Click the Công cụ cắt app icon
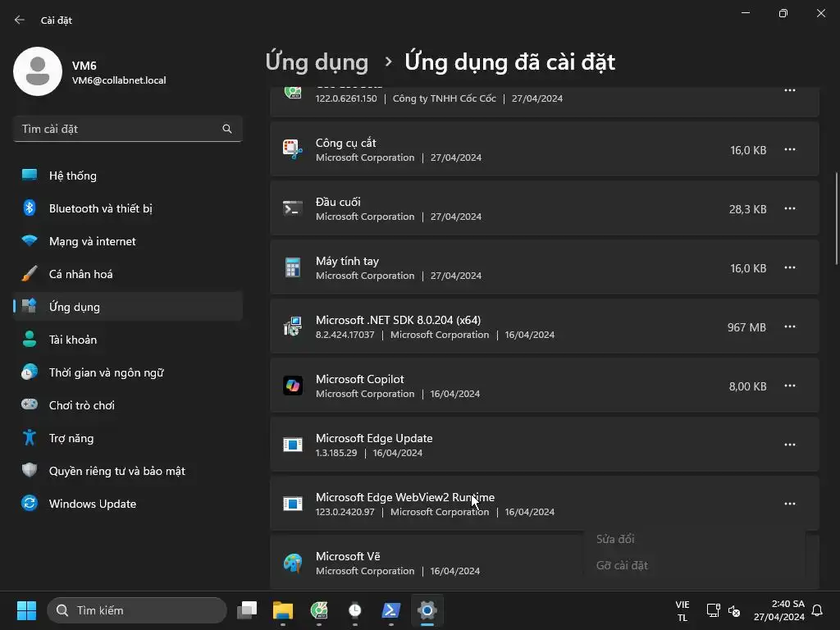Viewport: 840px width, 630px height. [x=293, y=149]
